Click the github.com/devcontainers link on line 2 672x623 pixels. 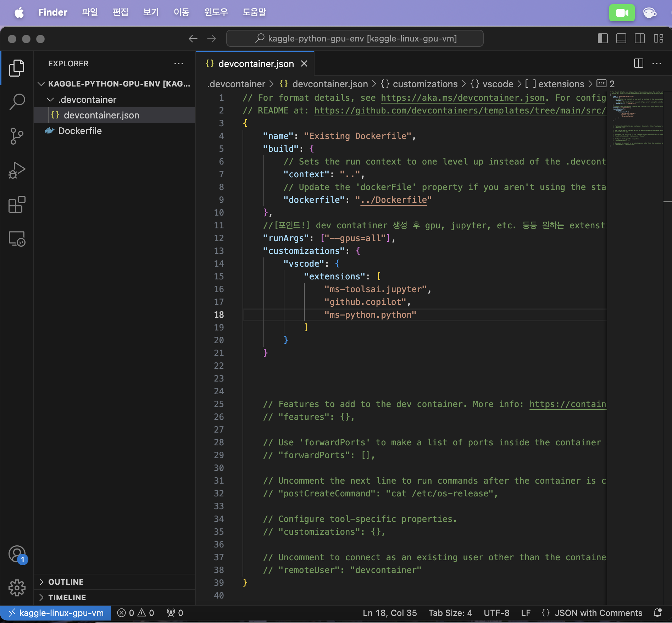(x=460, y=111)
